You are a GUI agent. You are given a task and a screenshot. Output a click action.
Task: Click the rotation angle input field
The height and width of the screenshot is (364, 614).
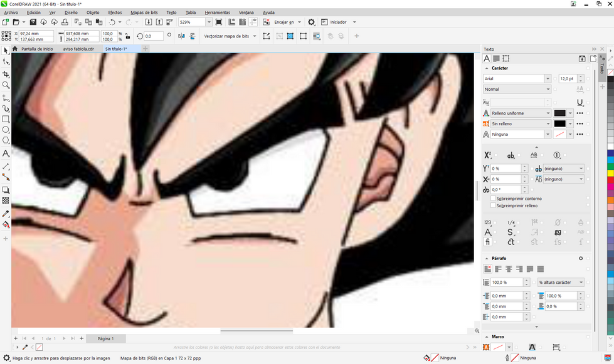pyautogui.click(x=154, y=36)
